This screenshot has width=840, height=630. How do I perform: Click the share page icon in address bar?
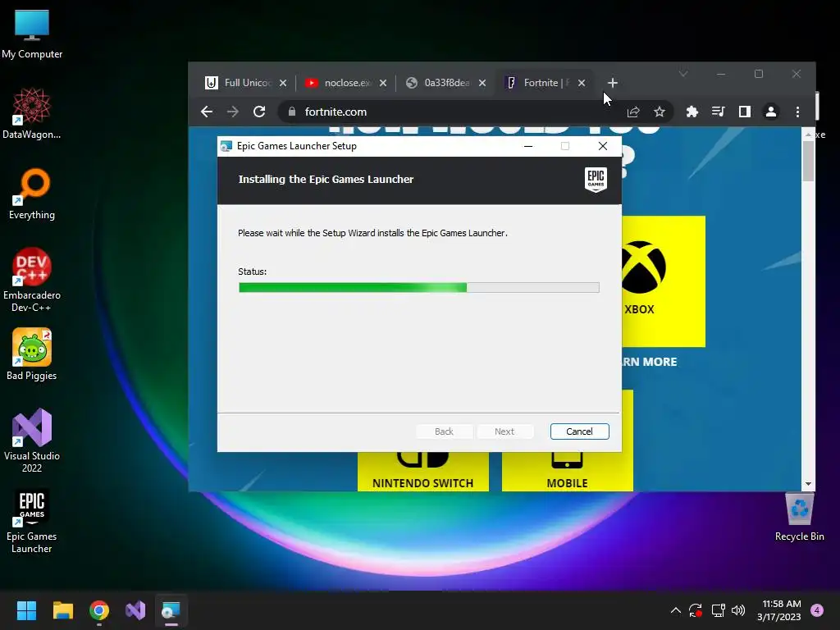pos(633,112)
